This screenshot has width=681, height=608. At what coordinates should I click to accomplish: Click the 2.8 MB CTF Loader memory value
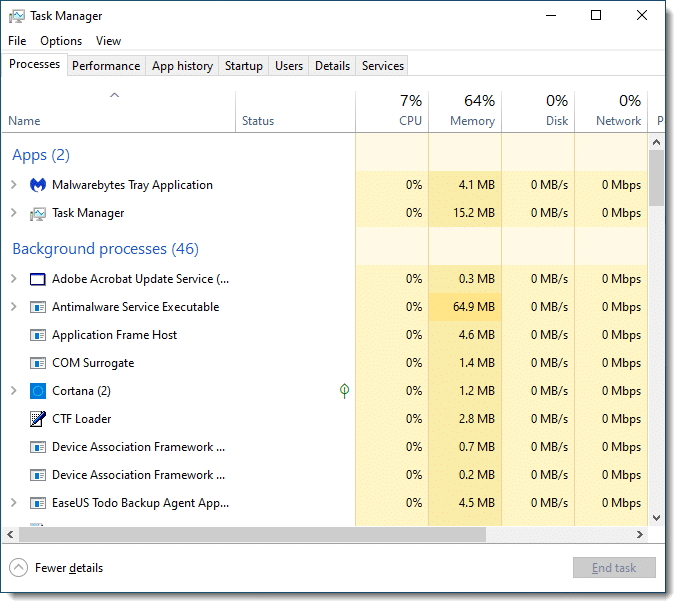(x=479, y=421)
